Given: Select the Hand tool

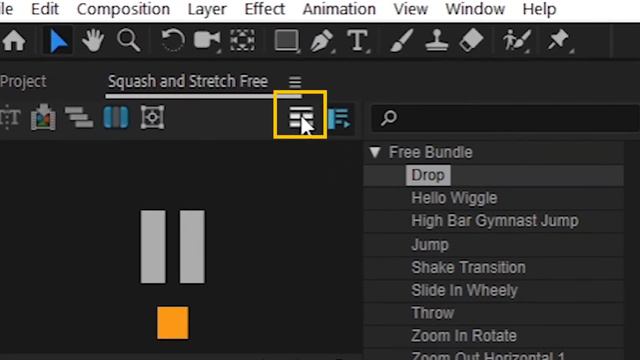Looking at the screenshot, I should [x=93, y=41].
